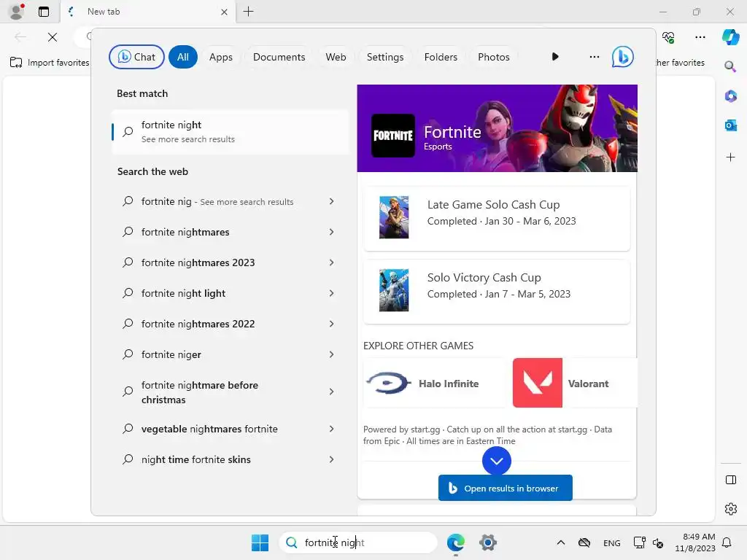Open Solo Victory Cash Cup card
Viewport: 747px width, 560px height.
(x=496, y=291)
